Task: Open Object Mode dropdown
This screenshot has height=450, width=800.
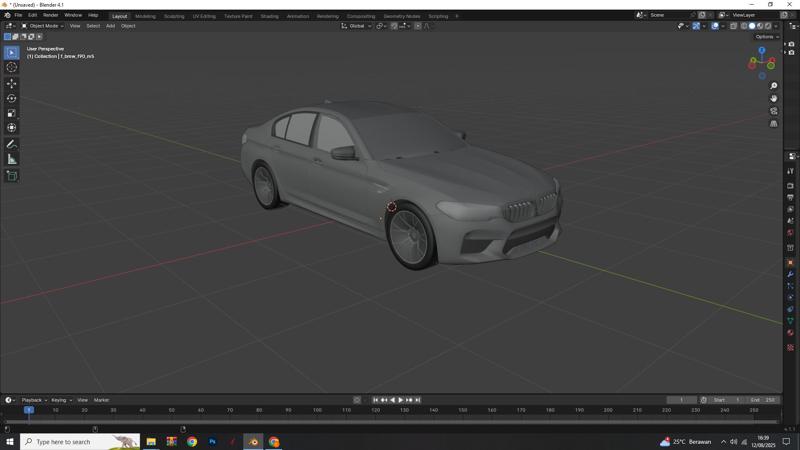Action: (x=43, y=26)
